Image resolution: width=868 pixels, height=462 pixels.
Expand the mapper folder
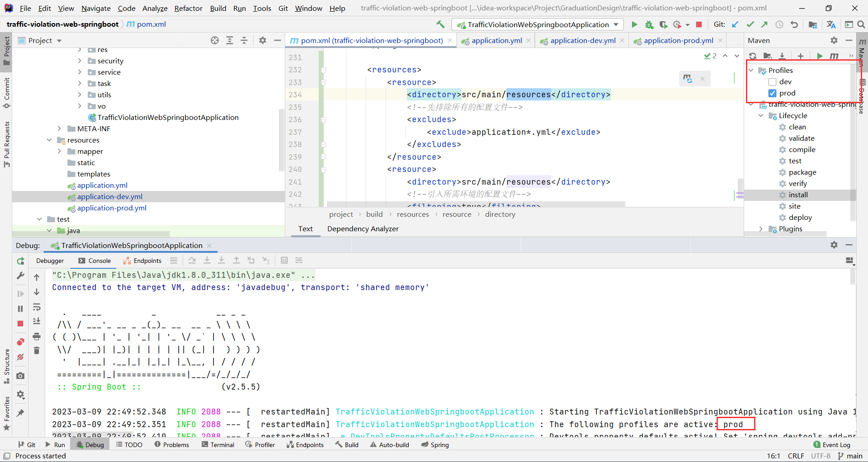(59, 151)
